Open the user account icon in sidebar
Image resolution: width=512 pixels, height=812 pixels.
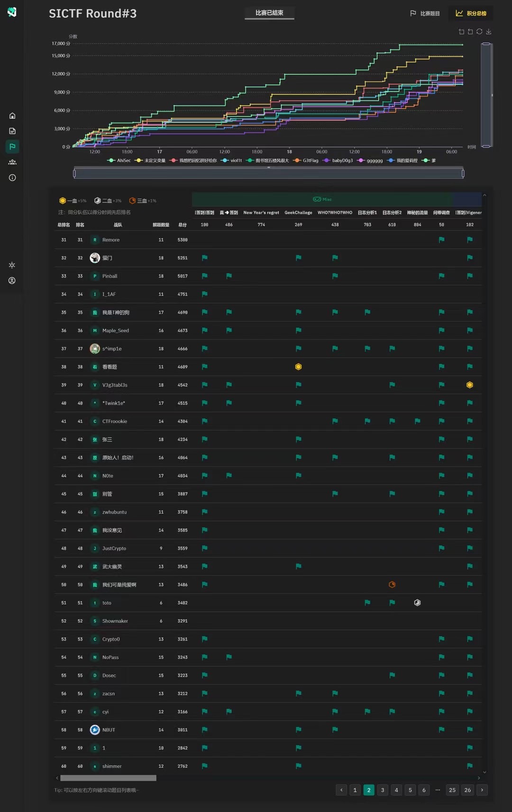click(x=12, y=281)
